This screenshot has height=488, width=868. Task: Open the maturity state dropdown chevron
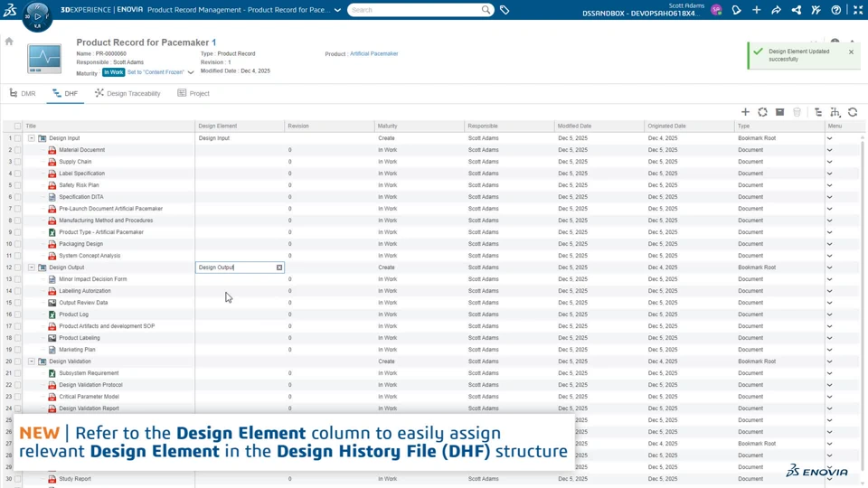[191, 72]
